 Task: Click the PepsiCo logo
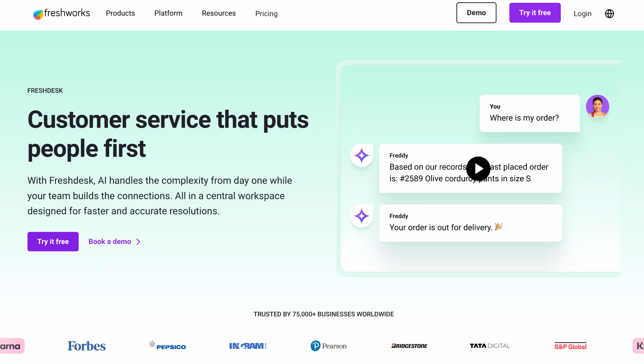click(167, 346)
